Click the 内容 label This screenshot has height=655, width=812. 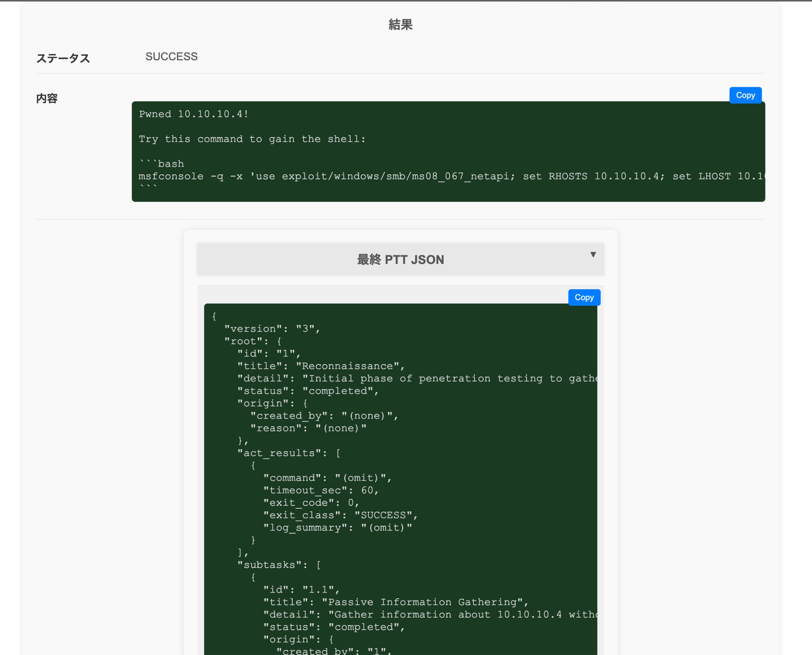tap(47, 99)
